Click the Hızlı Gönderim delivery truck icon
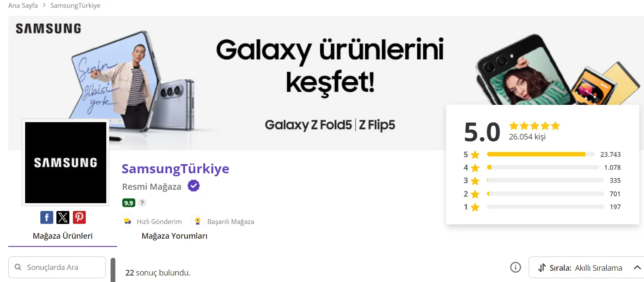This screenshot has width=644, height=282. [x=127, y=221]
